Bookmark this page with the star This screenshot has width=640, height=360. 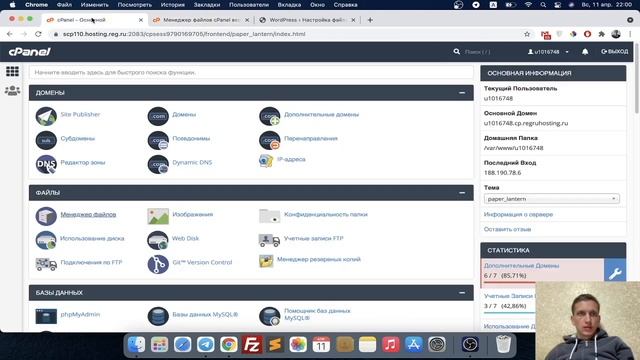tap(527, 34)
